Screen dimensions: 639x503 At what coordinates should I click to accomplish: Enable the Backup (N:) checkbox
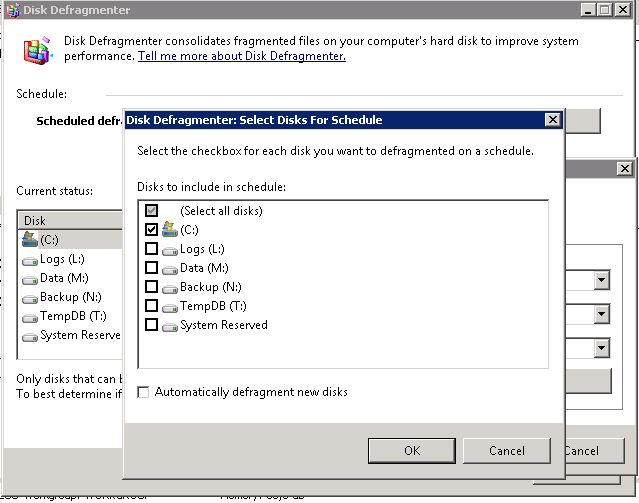151,287
